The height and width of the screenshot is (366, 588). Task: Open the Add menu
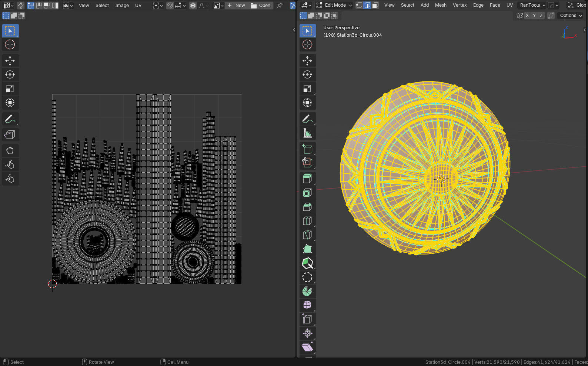click(425, 5)
